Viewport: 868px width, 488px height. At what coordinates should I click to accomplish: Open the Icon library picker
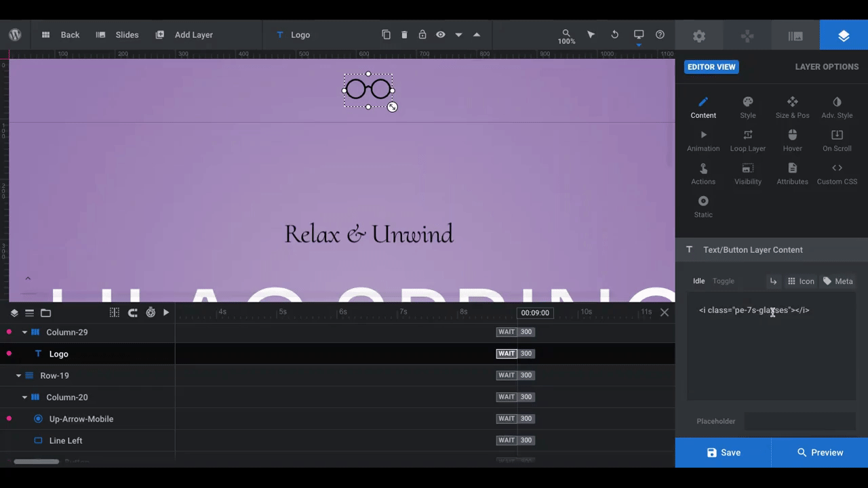click(x=800, y=281)
